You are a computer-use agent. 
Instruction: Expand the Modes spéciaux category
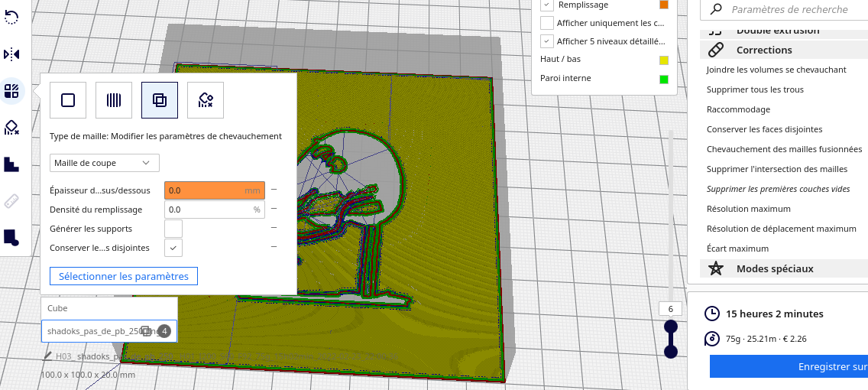(x=784, y=268)
